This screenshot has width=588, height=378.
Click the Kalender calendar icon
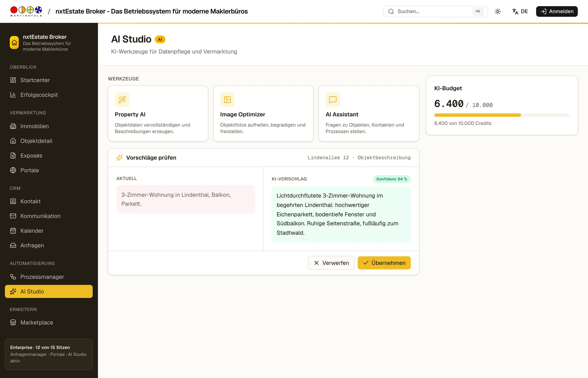pyautogui.click(x=13, y=230)
